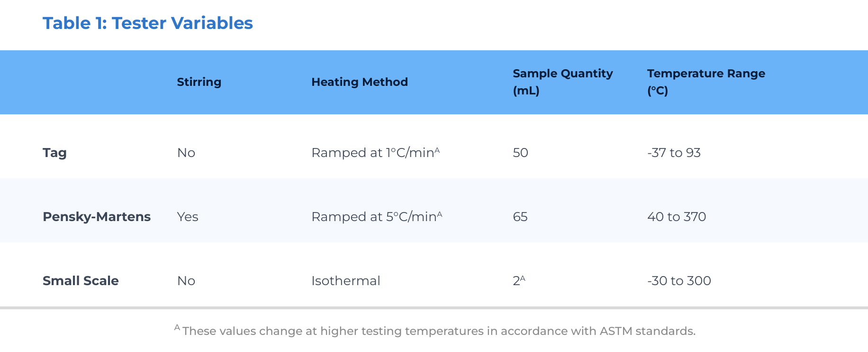Select the Small Scale row label
Image resolution: width=868 pixels, height=352 pixels.
pos(81,281)
